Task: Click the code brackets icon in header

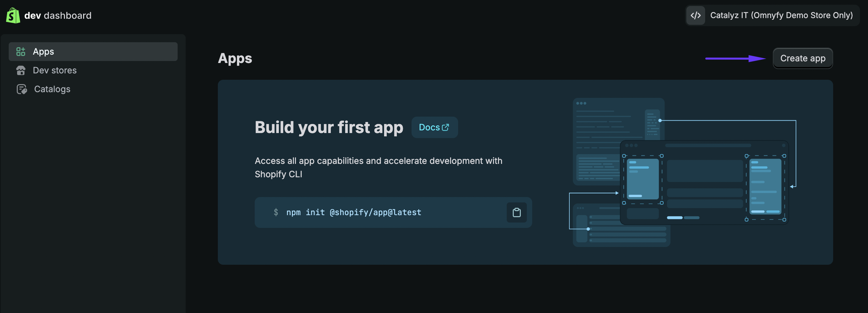Action: click(695, 15)
